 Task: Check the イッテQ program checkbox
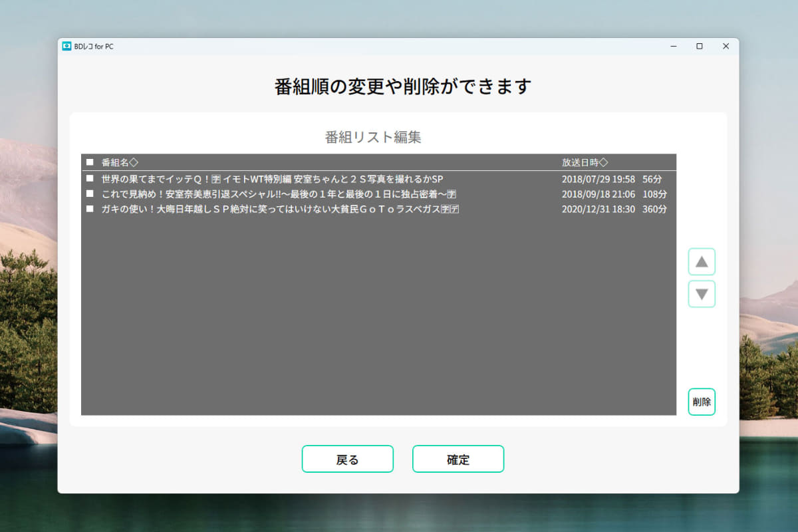click(91, 178)
